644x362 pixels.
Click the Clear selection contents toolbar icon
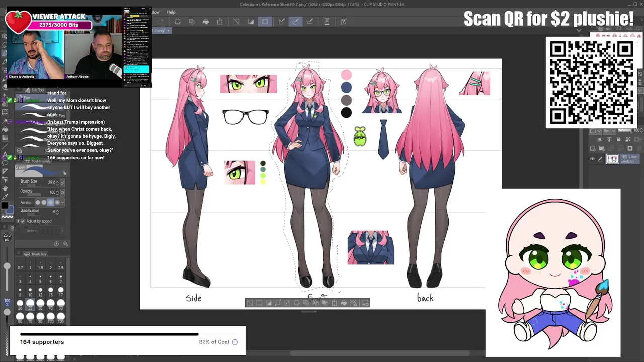[178, 22]
